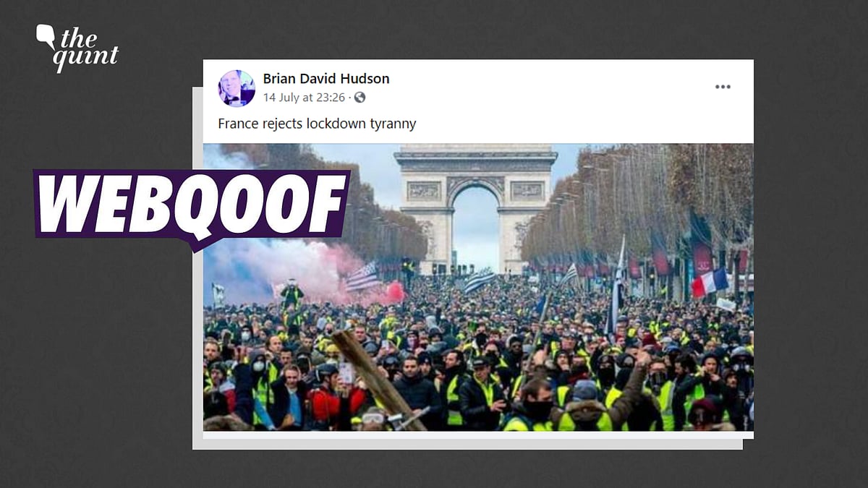Screen dimensions: 868x488
Task: Open the '14 July at 23:26' timestamp
Action: (304, 98)
